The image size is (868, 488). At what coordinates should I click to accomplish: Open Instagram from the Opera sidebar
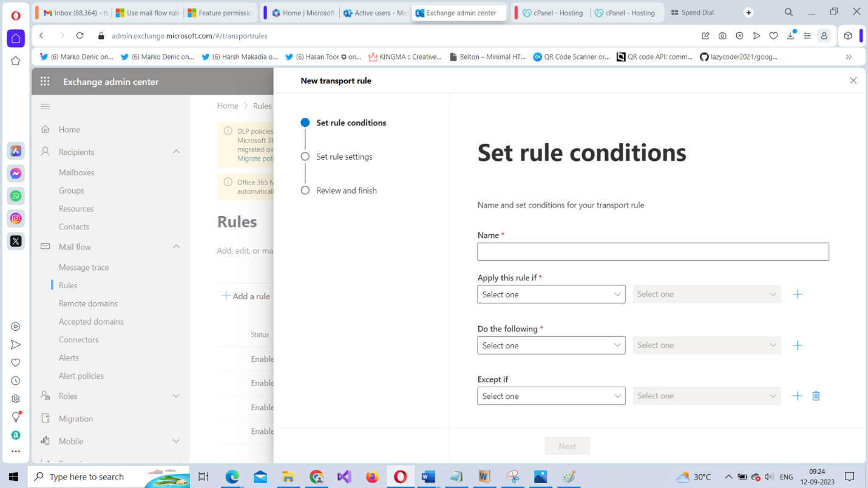(x=16, y=219)
